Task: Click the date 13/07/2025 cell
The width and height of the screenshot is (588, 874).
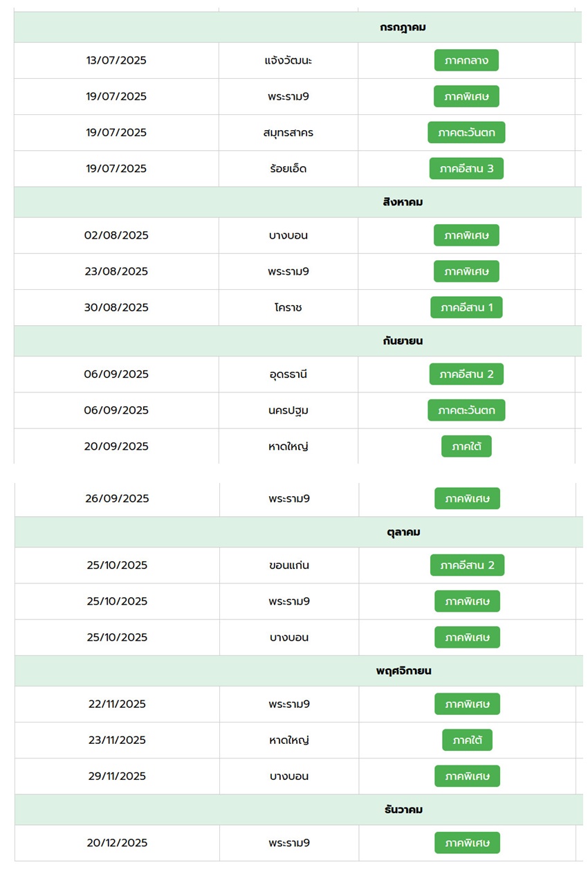Action: click(x=116, y=60)
